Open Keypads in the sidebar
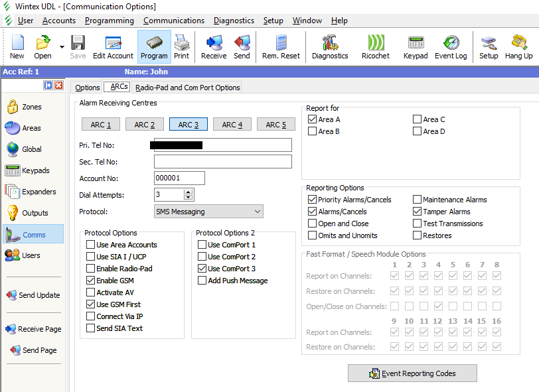Viewport: 539px width, 392px height. point(27,170)
